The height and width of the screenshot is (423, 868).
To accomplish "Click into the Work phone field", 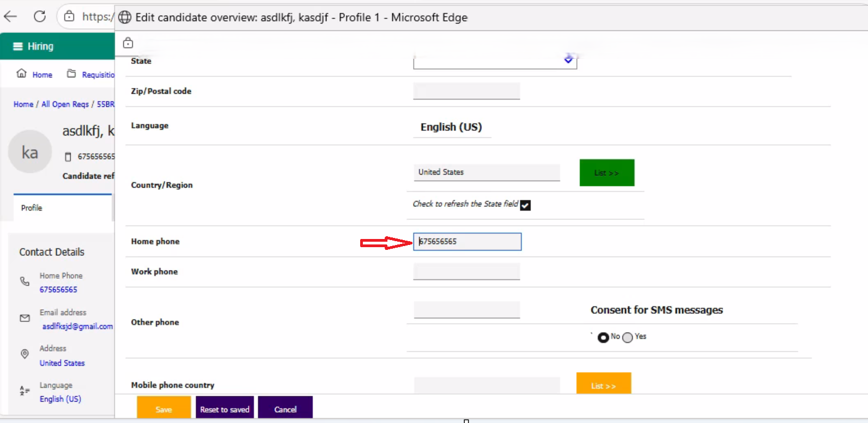I will point(466,272).
